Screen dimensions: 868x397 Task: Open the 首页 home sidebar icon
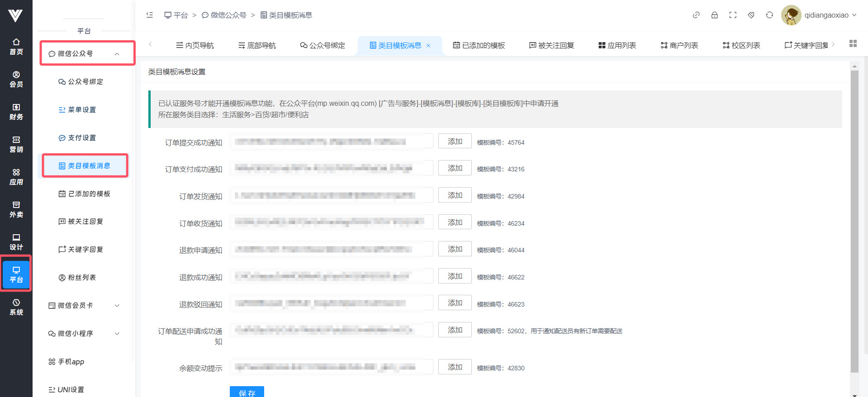(x=16, y=47)
